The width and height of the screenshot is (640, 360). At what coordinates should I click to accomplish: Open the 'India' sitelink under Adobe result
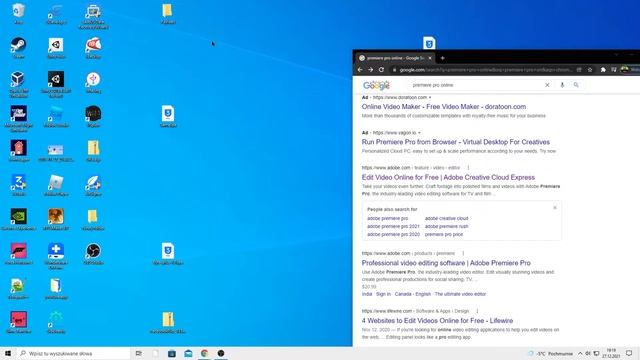click(367, 294)
